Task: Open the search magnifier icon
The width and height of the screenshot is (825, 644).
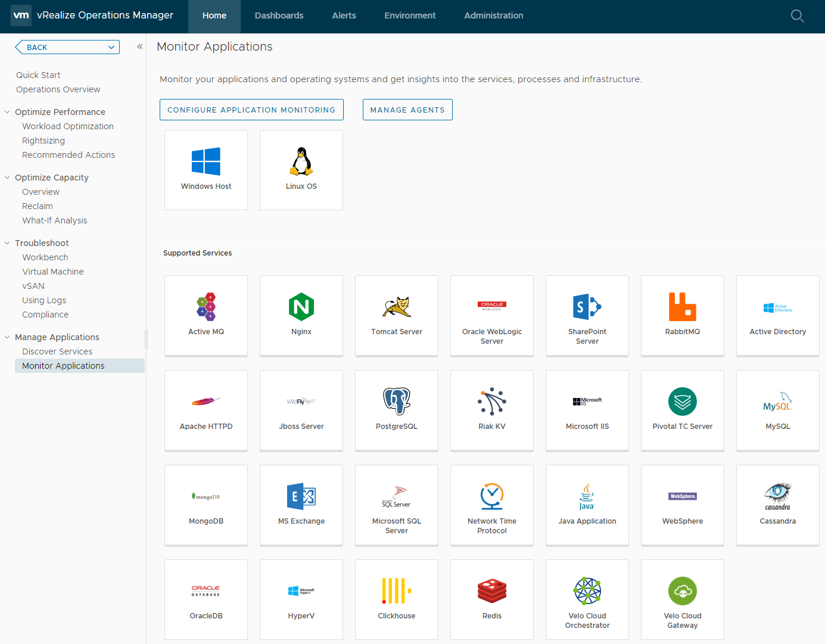Action: click(x=797, y=16)
